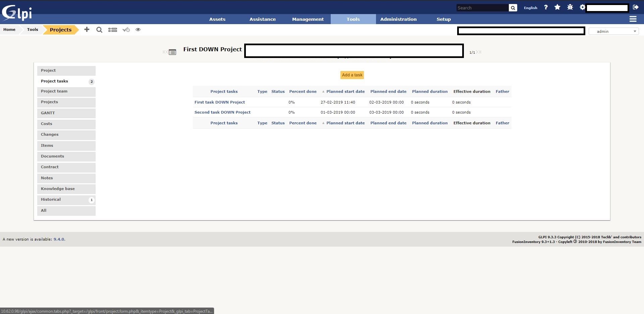644x314 pixels.
Task: Open Second task DOWN Project link
Action: click(222, 112)
